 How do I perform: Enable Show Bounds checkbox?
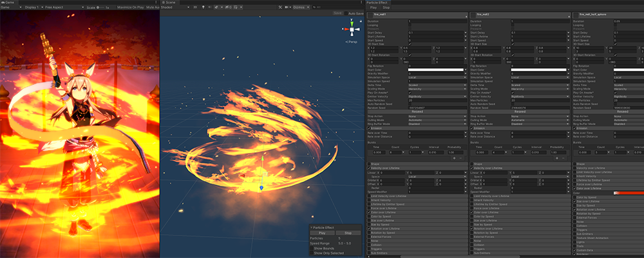point(310,248)
